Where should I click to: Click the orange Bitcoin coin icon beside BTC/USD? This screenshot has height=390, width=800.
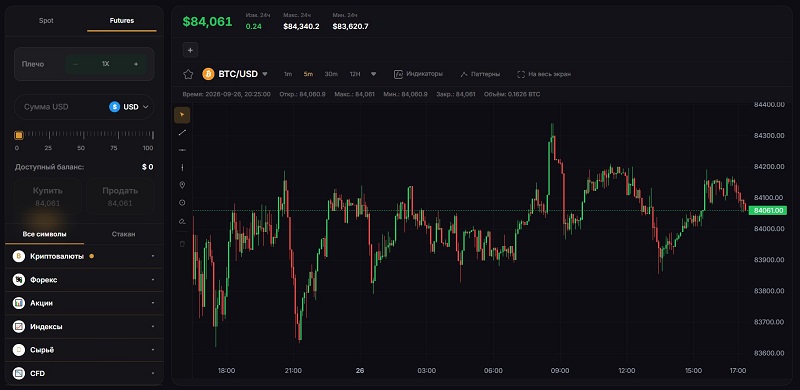(x=208, y=74)
